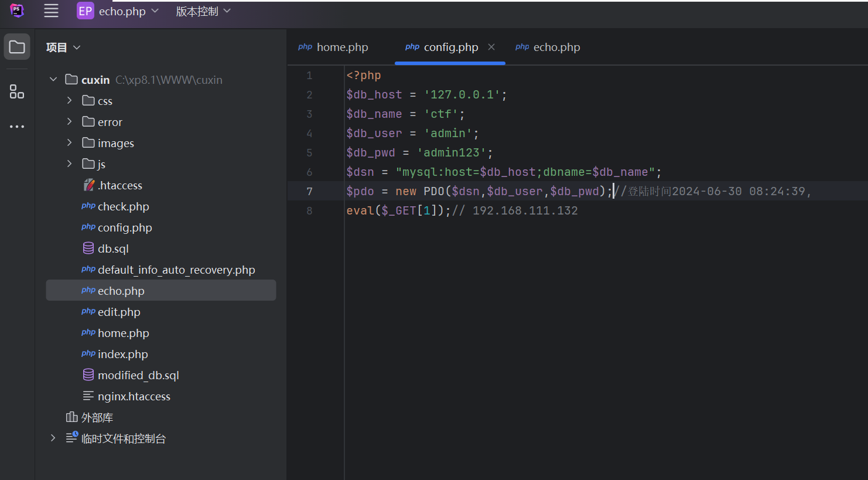Collapse the cuxin root folder

coord(53,79)
